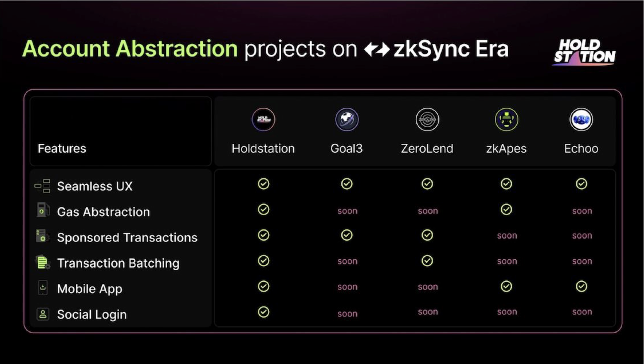Click Holdstation's Sponsored Transactions checkmark
Screen dimensions: 644x364
pyautogui.click(x=264, y=235)
